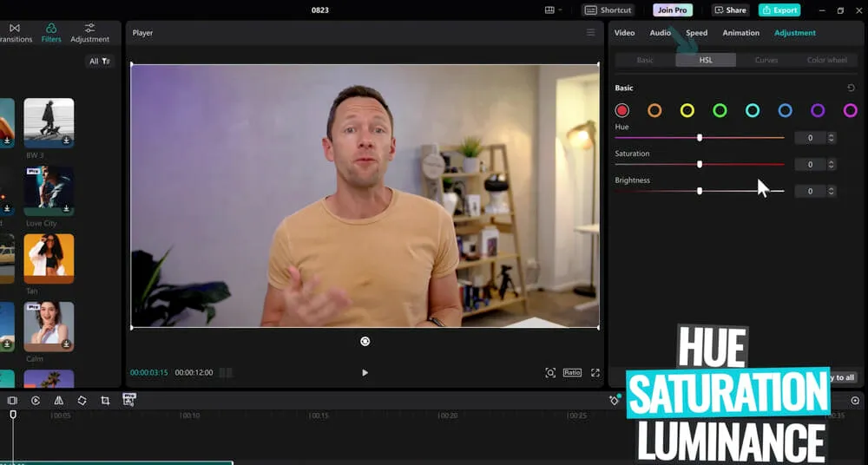This screenshot has height=465, width=868.
Task: Open the Animation tab
Action: (x=740, y=33)
